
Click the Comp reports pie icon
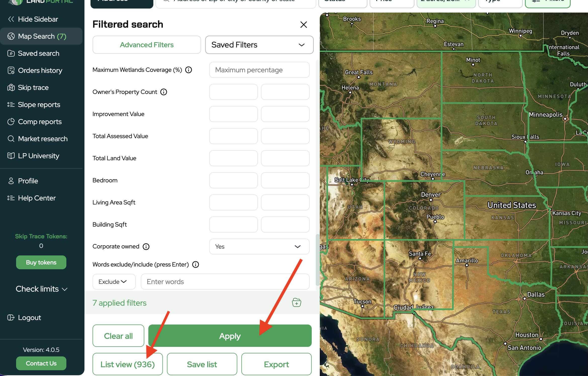[x=11, y=122]
